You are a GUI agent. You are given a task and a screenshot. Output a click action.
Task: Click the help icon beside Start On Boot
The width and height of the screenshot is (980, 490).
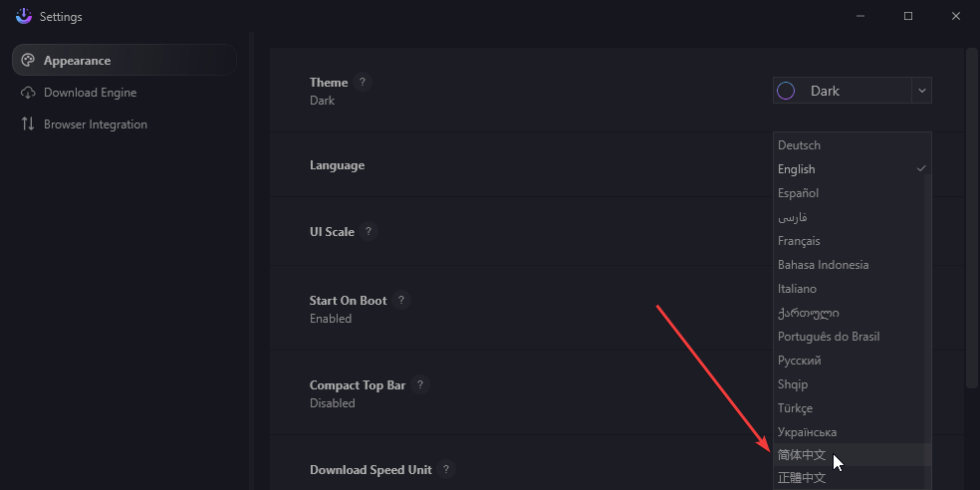click(401, 300)
